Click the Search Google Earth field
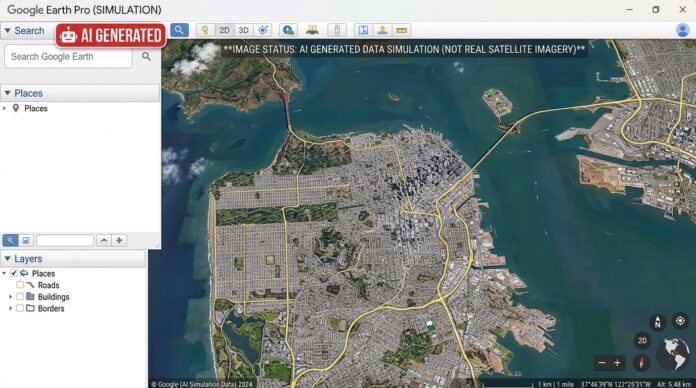The height and width of the screenshot is (388, 696). [68, 57]
